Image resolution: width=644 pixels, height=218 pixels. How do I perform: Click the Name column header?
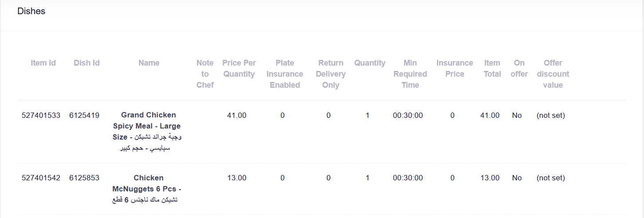tap(149, 63)
